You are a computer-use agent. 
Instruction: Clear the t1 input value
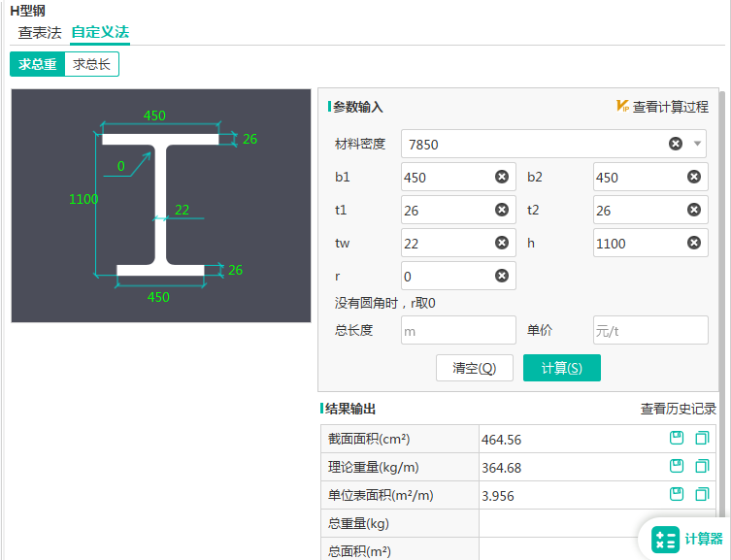(x=502, y=210)
